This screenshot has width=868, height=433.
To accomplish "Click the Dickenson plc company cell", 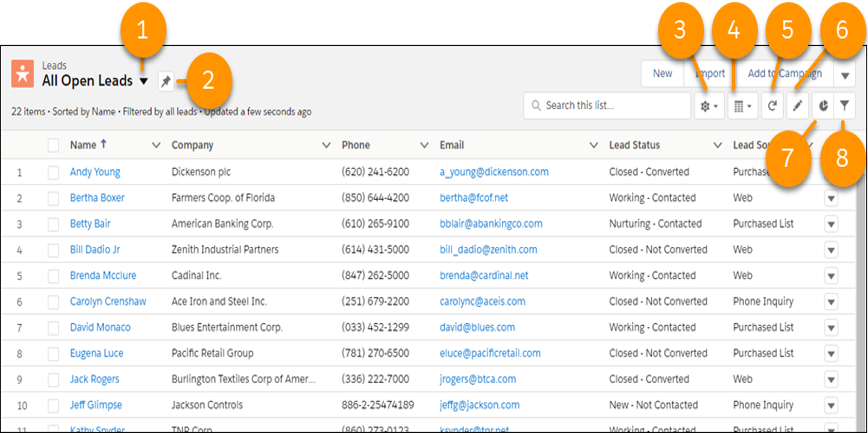I will (x=201, y=172).
